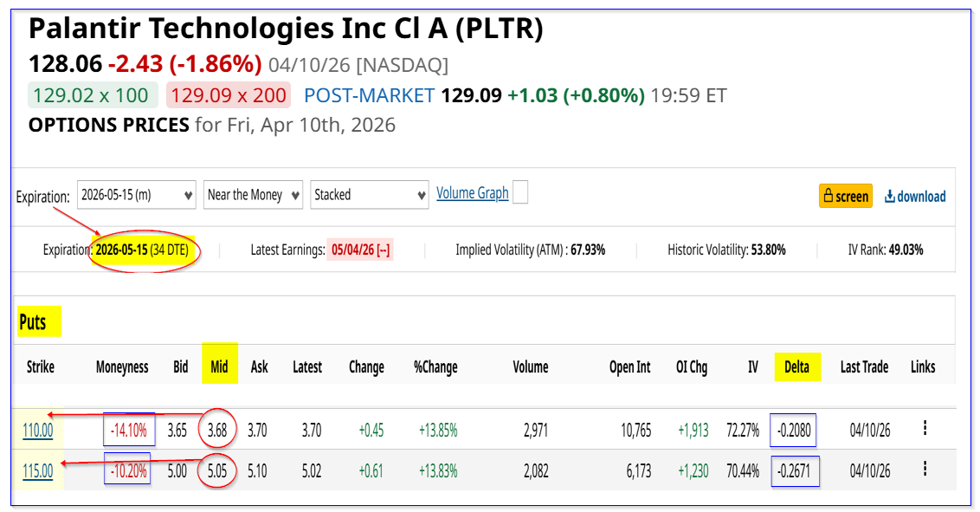This screenshot has height=512, width=980.
Task: Sort by the Moneyness column header
Action: click(x=122, y=366)
